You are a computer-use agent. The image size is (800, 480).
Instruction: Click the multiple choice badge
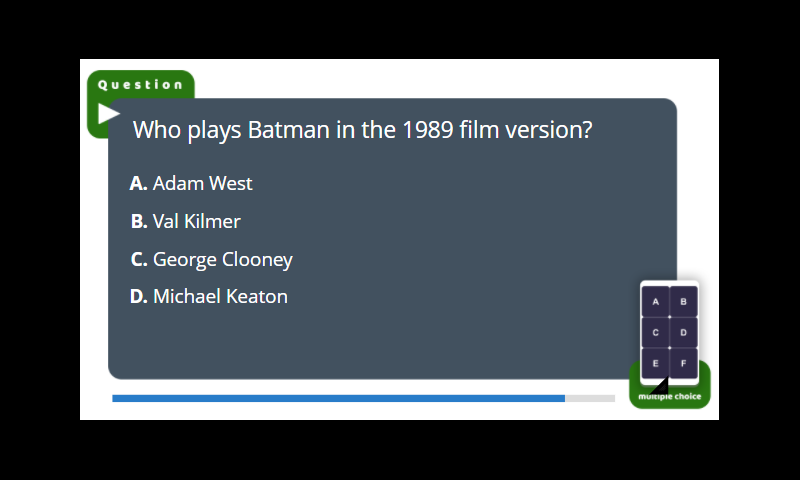(x=669, y=396)
